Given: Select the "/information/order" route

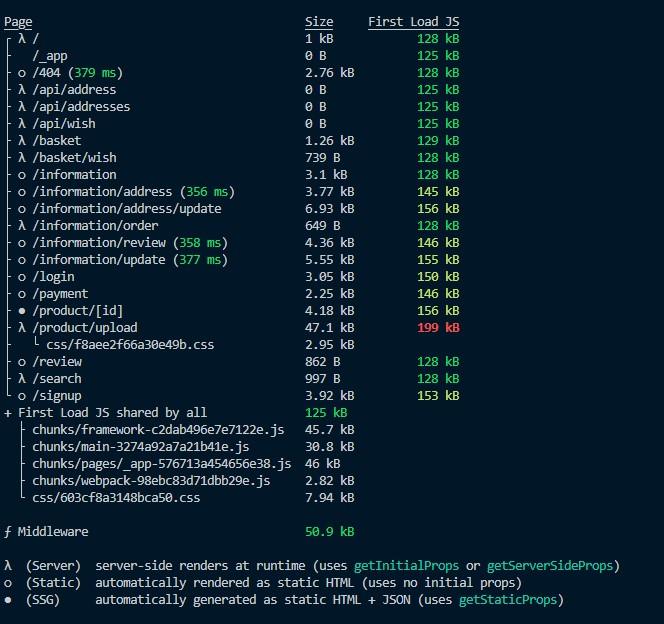Looking at the screenshot, I should point(95,226).
